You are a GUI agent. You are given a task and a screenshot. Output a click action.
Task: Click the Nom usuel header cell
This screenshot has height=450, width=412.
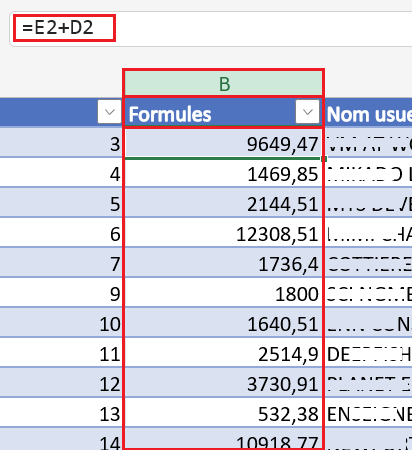[x=368, y=113]
